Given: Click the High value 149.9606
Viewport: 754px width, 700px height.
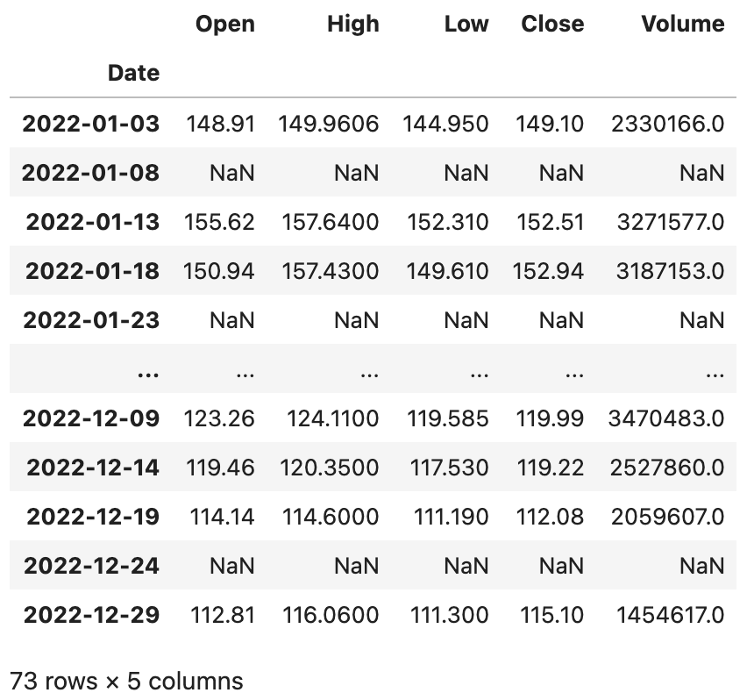Looking at the screenshot, I should (x=329, y=124).
